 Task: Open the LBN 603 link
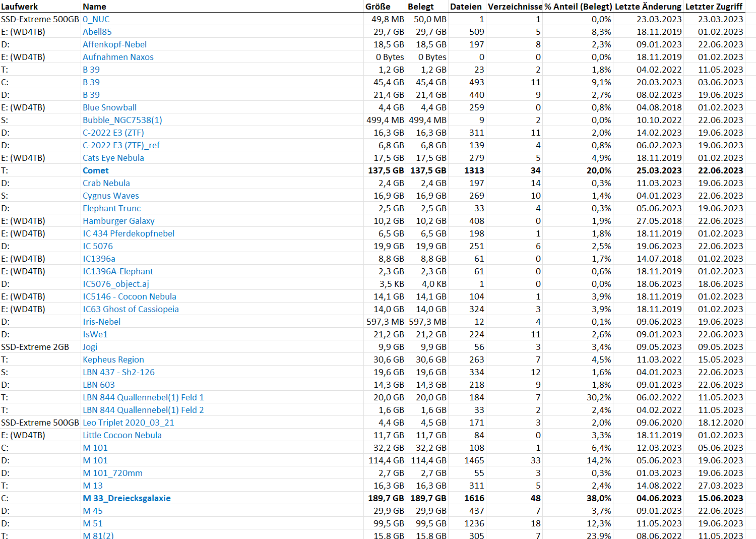pyautogui.click(x=99, y=385)
